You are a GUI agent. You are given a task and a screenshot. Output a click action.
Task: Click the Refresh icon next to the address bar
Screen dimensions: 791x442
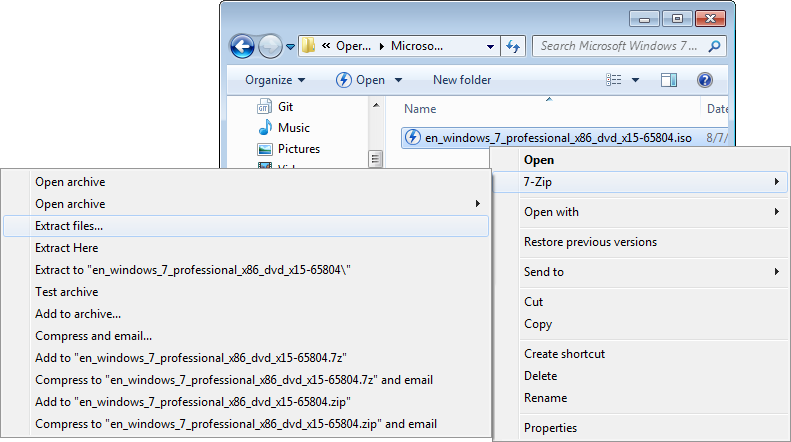click(x=514, y=46)
